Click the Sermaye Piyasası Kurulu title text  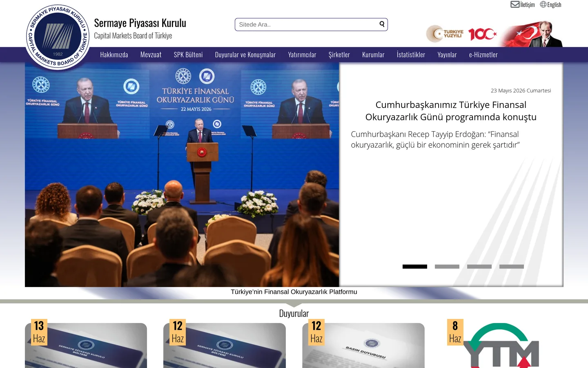pos(140,23)
